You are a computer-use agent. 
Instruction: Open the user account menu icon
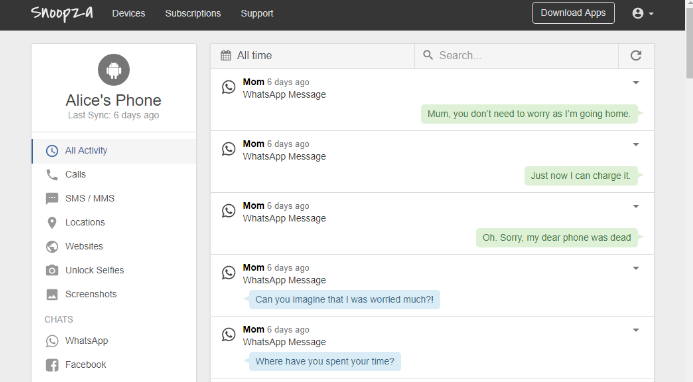643,13
